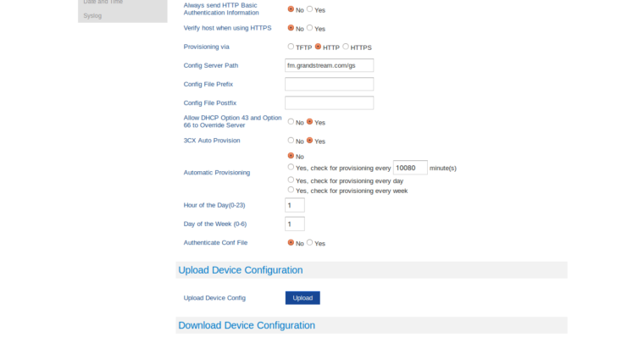Viewport: 644px width, 343px height.
Task: Choose HTTPS as the provisioning method
Action: click(346, 47)
